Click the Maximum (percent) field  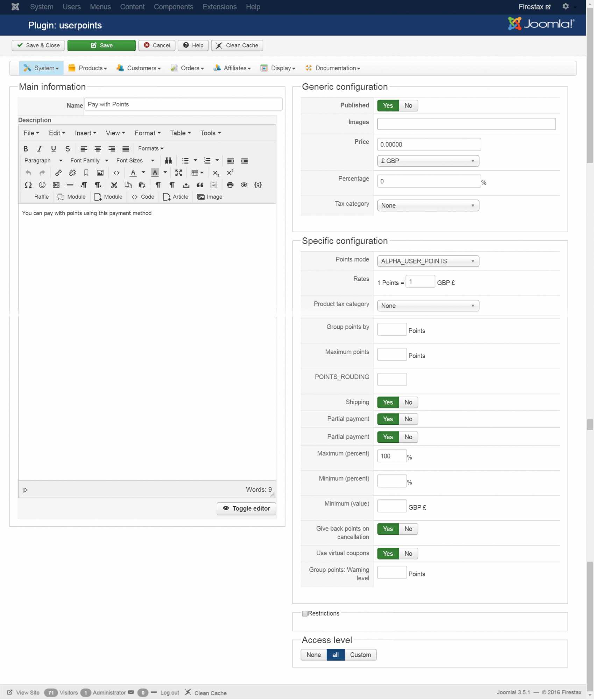(x=392, y=456)
